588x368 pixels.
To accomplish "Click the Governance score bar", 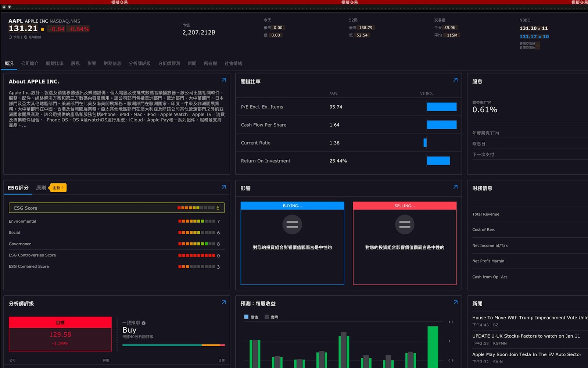I will [x=197, y=244].
